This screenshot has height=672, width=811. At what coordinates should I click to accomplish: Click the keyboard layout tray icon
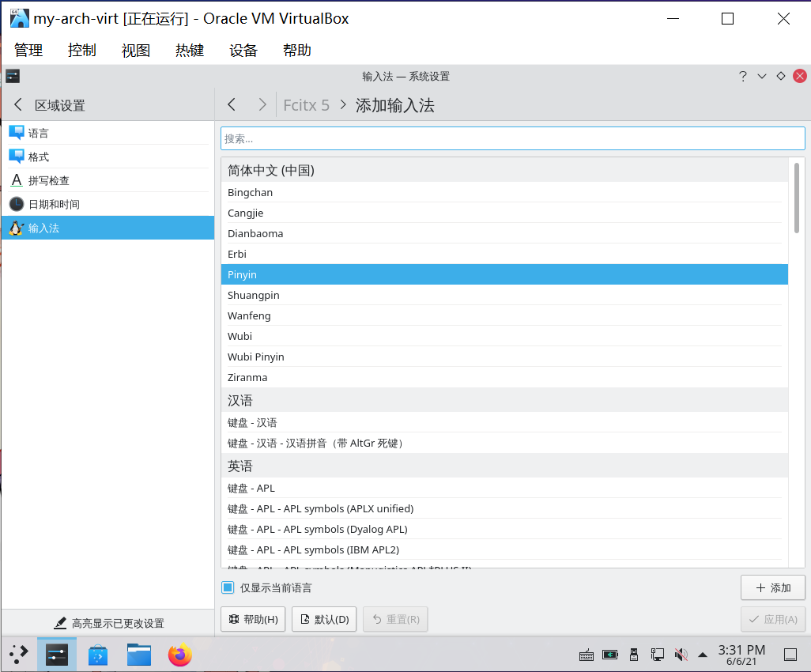click(586, 655)
